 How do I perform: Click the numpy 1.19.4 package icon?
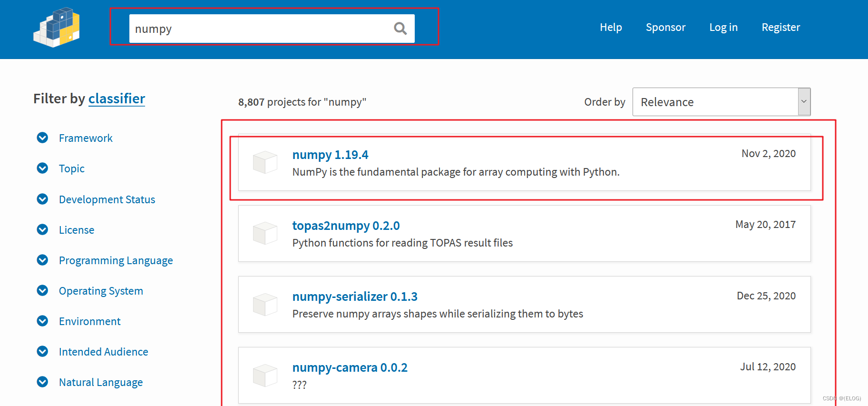pos(265,162)
